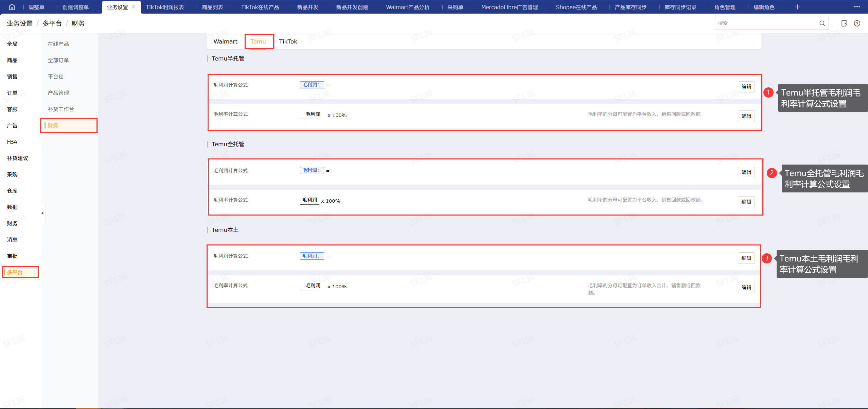This screenshot has width=868, height=409.
Task: Edit Temu全托管 毛利率计算公式
Action: pos(746,202)
